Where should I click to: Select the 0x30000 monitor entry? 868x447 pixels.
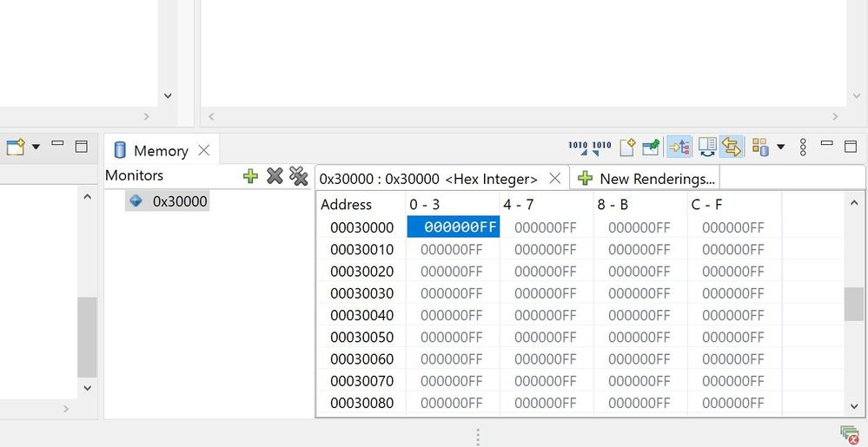(x=167, y=201)
